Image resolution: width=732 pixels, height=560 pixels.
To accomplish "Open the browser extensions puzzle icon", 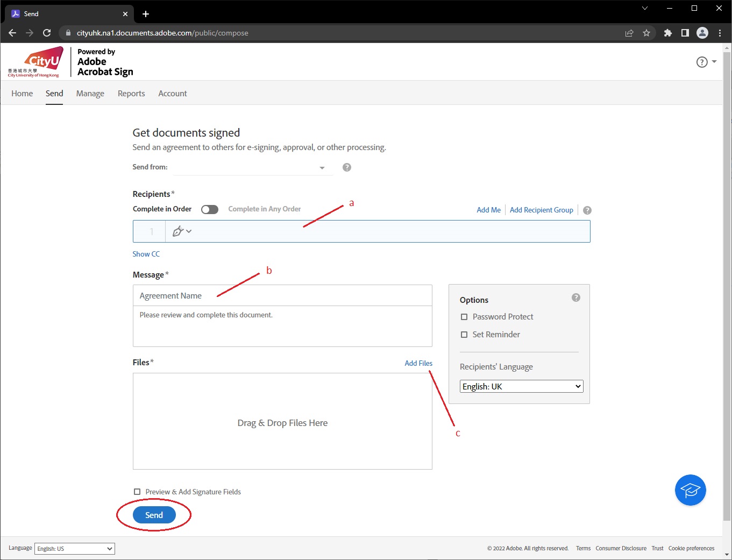I will [x=667, y=33].
